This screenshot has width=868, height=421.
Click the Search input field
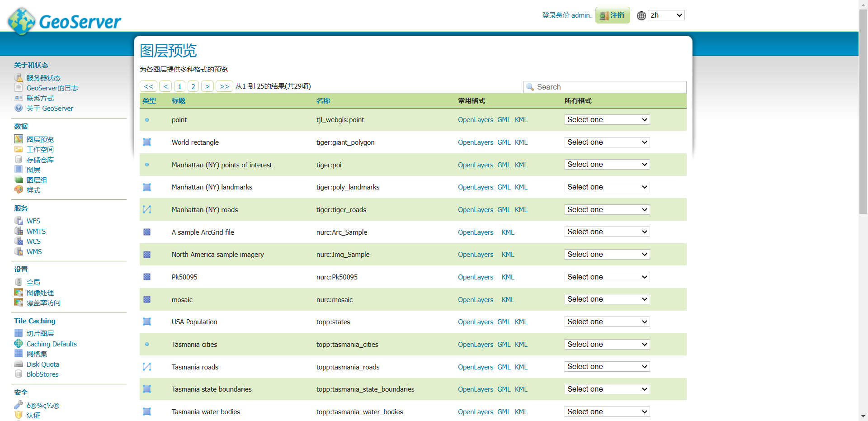pos(605,87)
